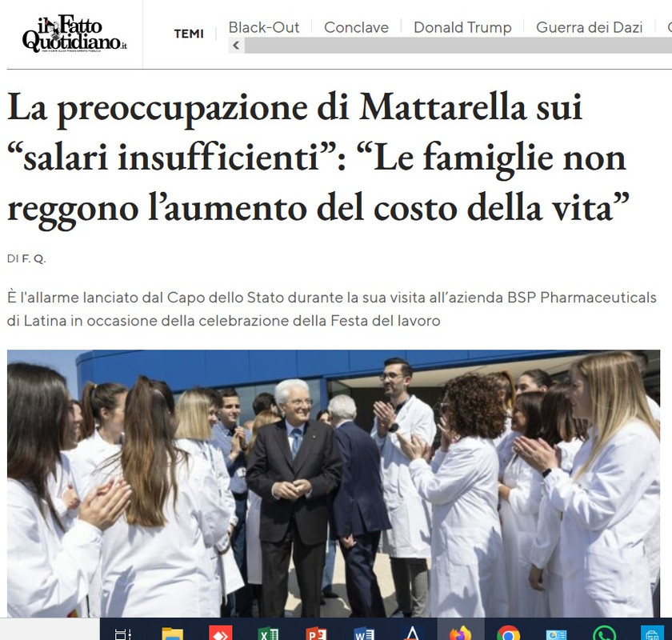The width and height of the screenshot is (672, 640).
Task: Open the white A-shaped taskbar app
Action: [x=412, y=634]
